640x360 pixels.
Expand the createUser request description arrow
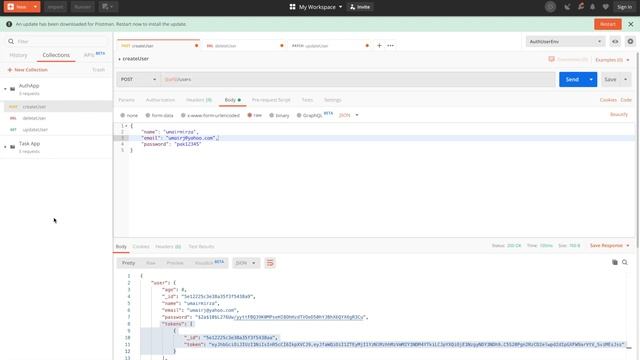[120, 59]
